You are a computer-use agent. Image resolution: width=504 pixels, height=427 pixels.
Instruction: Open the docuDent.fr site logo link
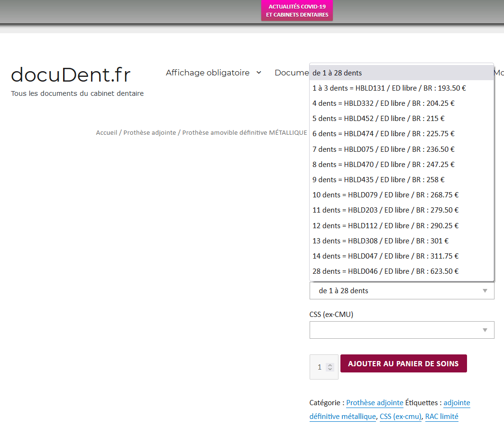[x=71, y=75]
